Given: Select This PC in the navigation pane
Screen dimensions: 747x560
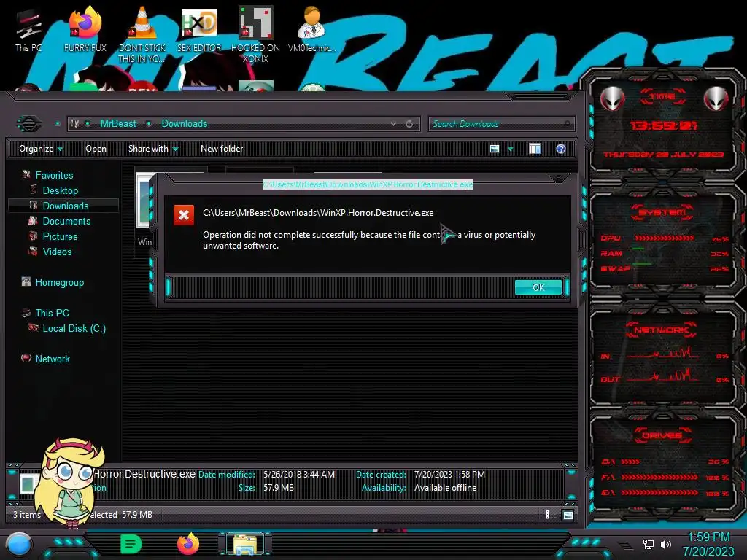Looking at the screenshot, I should [52, 313].
